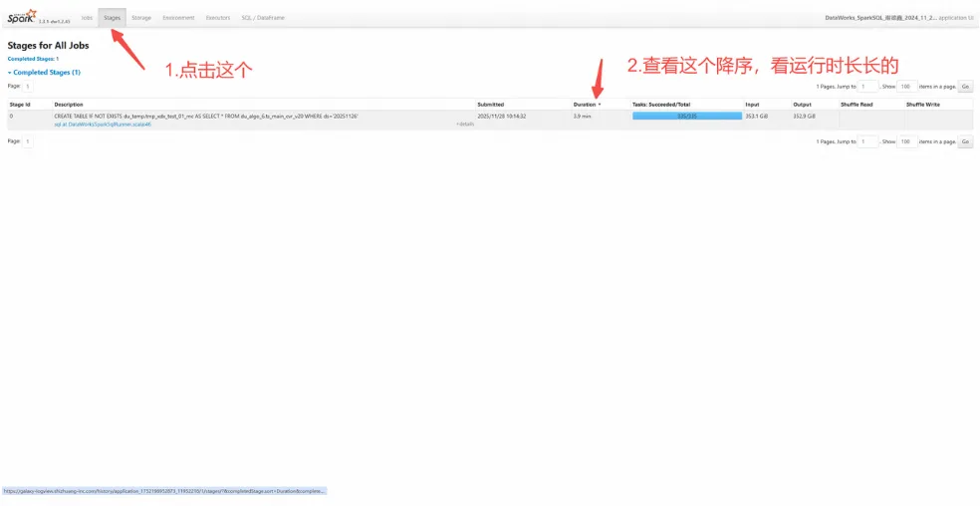Focus the top Jump to page field
The image size is (980, 506).
[x=867, y=87]
